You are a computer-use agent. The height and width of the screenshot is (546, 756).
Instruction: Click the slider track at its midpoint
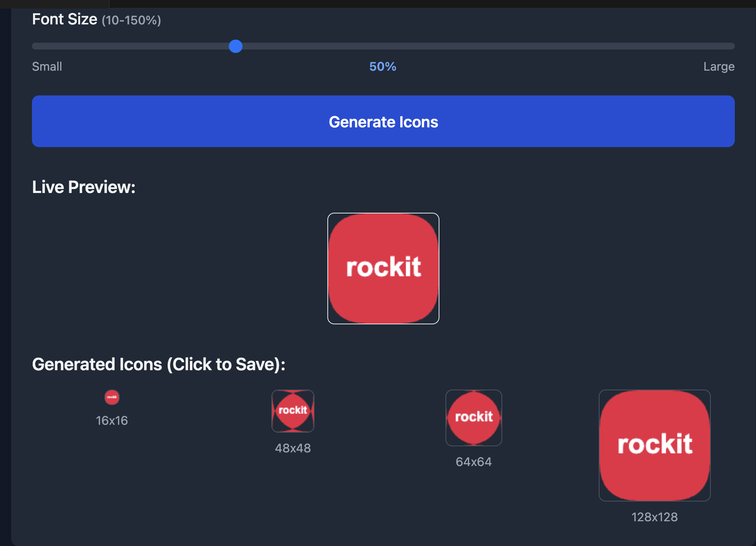click(x=383, y=46)
